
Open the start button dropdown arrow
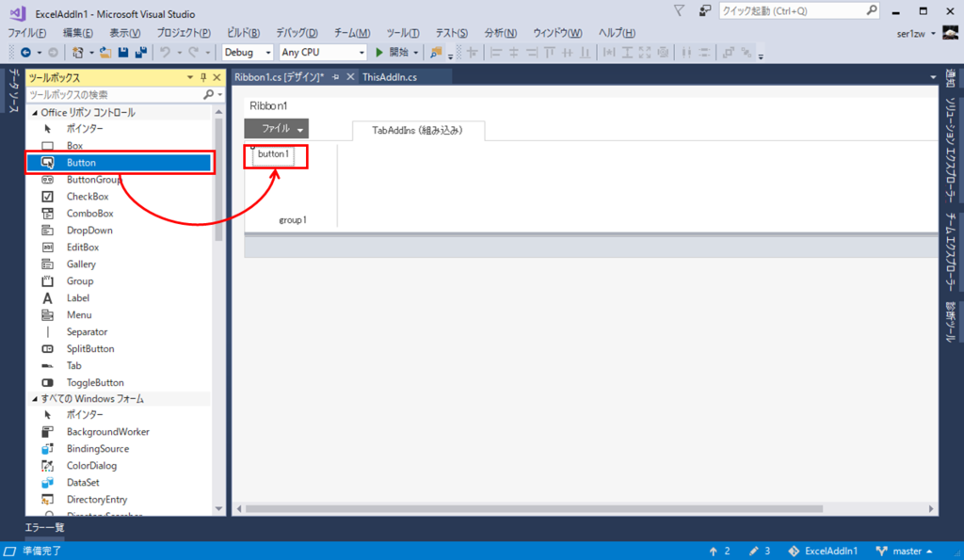(415, 53)
